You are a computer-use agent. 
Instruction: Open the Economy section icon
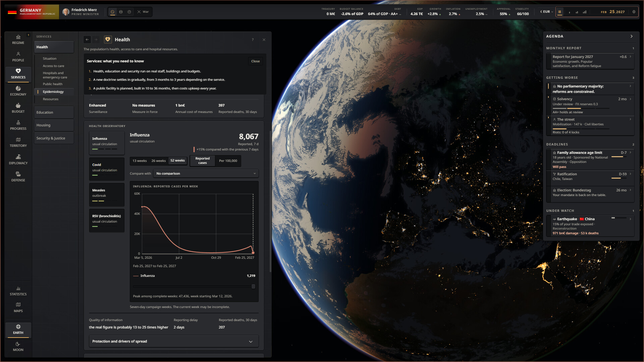(x=18, y=91)
